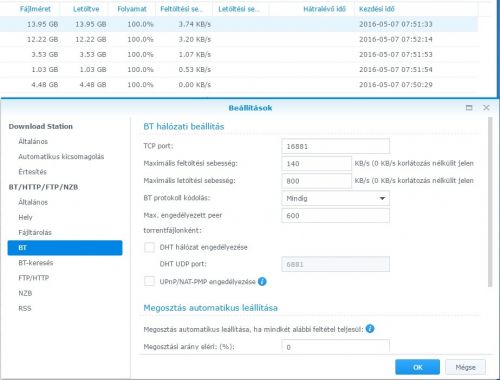Sort by the Letöltve column header
500x380 pixels.
pyautogui.click(x=86, y=9)
